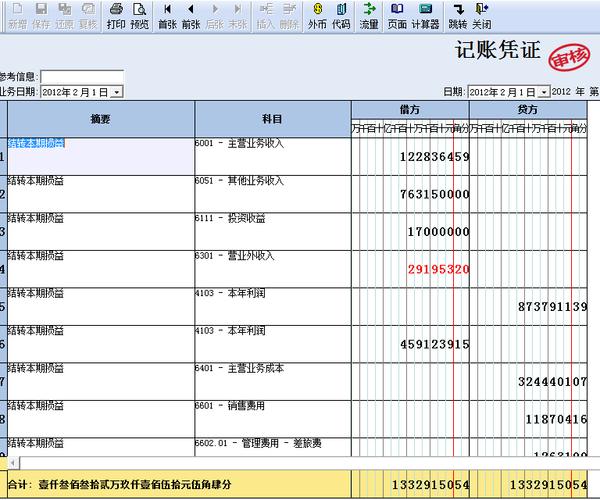Select subject cell 6051 - 其他业务收入
The width and height of the screenshot is (600, 500).
click(x=272, y=194)
